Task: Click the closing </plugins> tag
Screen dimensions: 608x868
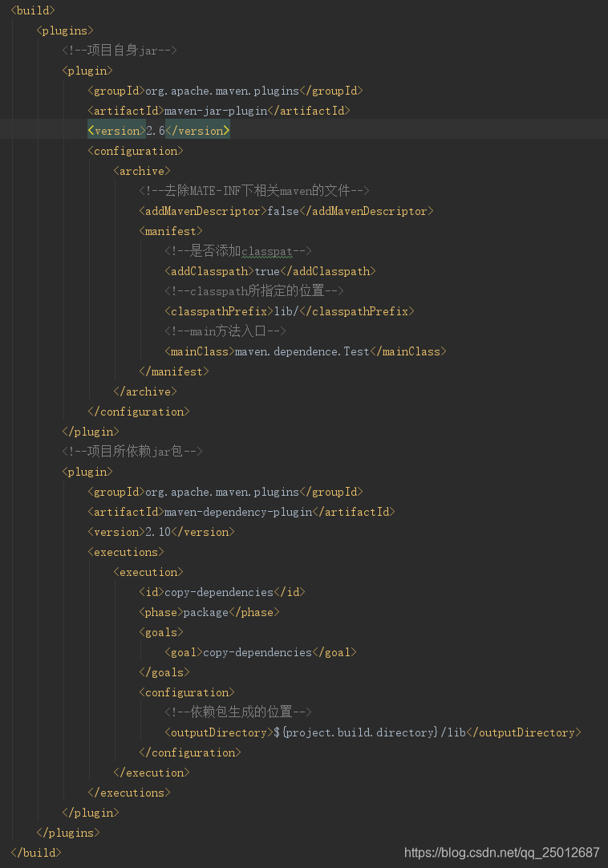Action: click(68, 834)
